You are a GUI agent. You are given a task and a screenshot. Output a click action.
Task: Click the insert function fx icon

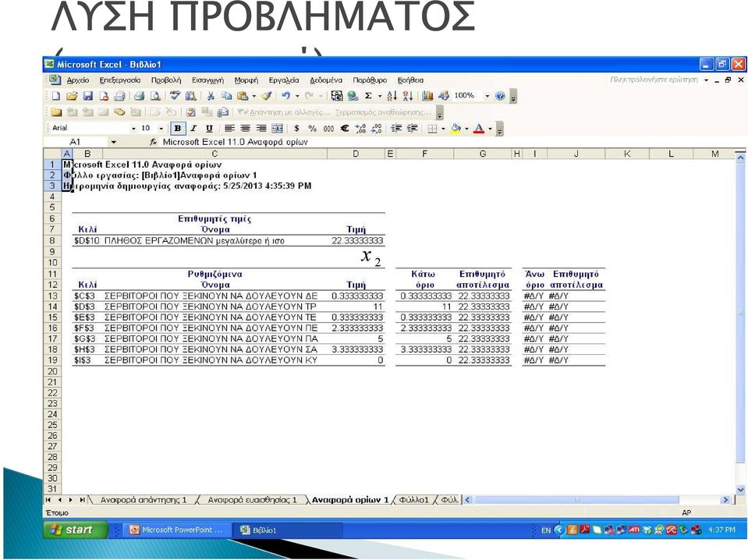153,142
